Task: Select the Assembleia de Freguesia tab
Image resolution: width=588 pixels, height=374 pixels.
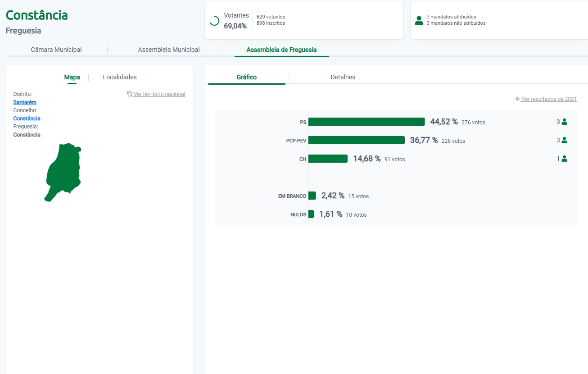Action: tap(281, 50)
